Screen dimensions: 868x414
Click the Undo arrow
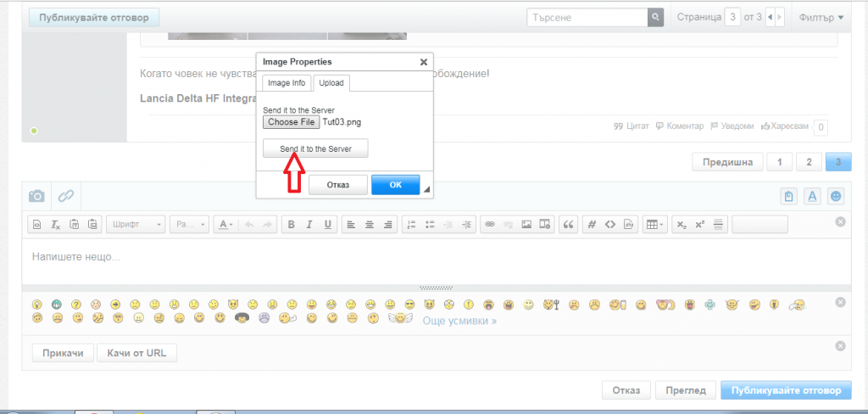[x=248, y=225]
